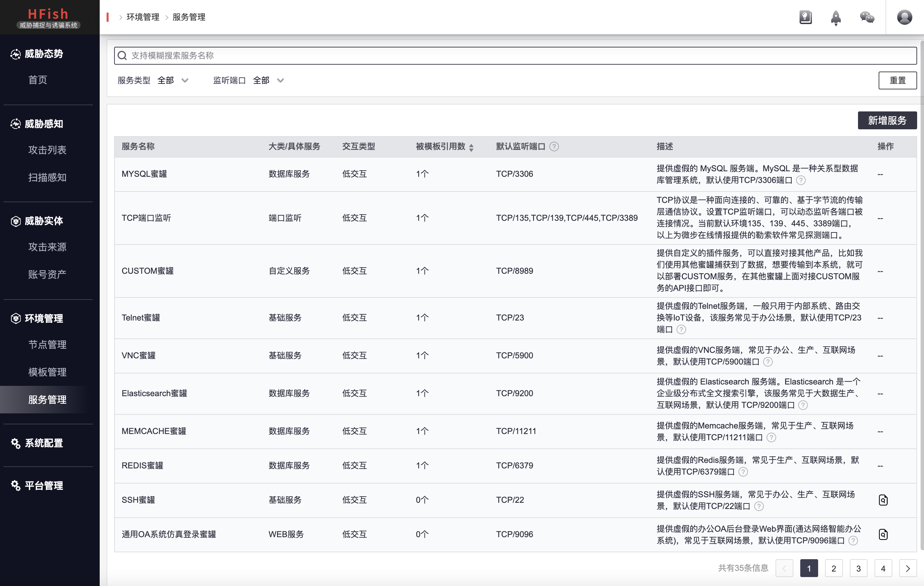Click view icon for 通用OA系统仿真登录蜜罐 row

pos(883,534)
